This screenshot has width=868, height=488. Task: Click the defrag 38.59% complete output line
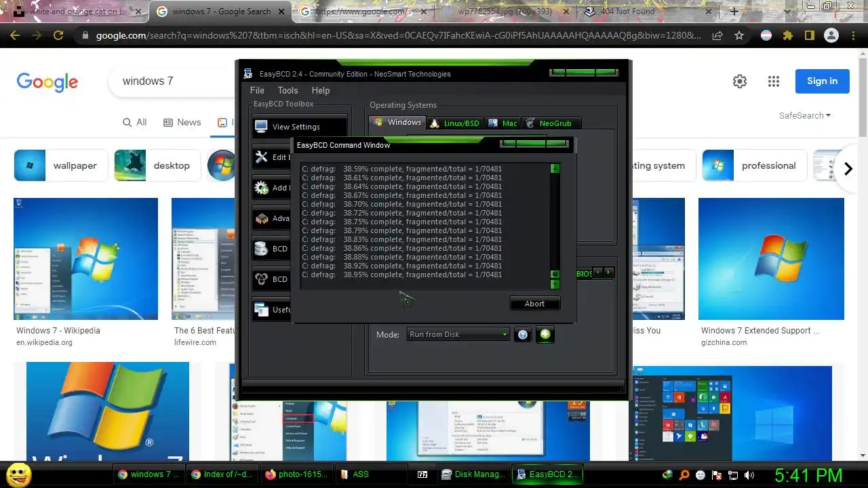(x=402, y=169)
